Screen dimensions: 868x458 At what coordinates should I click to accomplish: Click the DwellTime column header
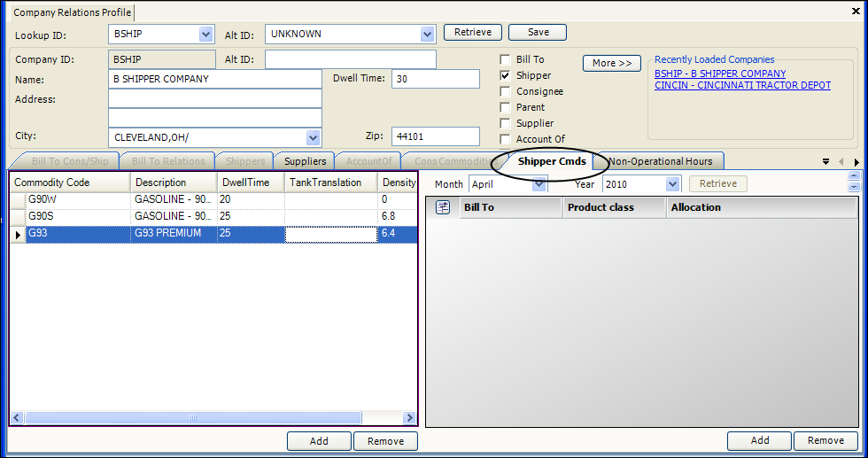click(251, 182)
